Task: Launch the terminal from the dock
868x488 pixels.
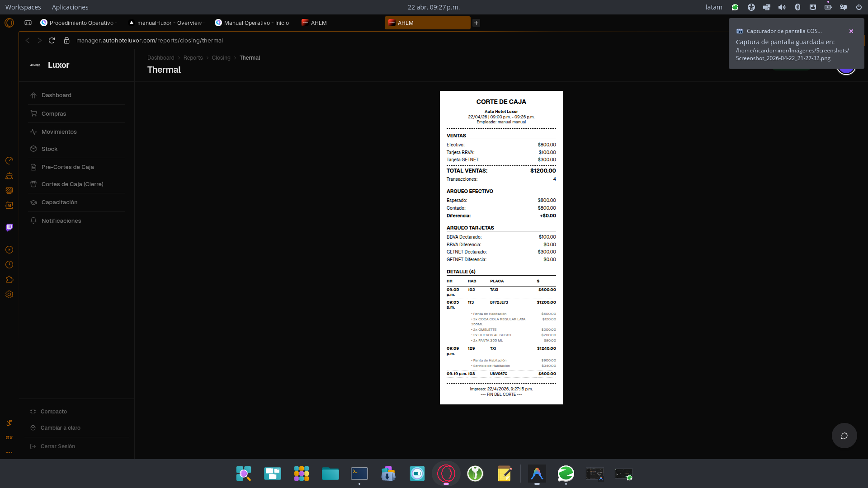Action: (359, 474)
